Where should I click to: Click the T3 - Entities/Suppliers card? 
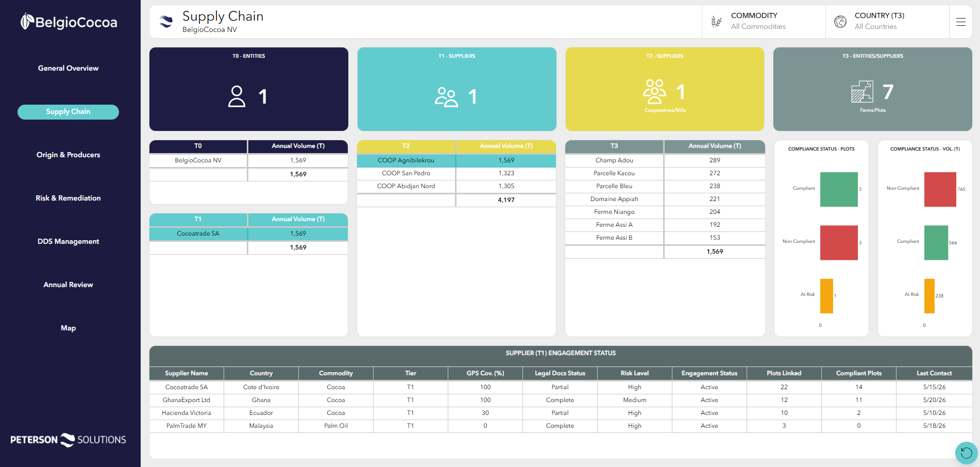point(873,89)
